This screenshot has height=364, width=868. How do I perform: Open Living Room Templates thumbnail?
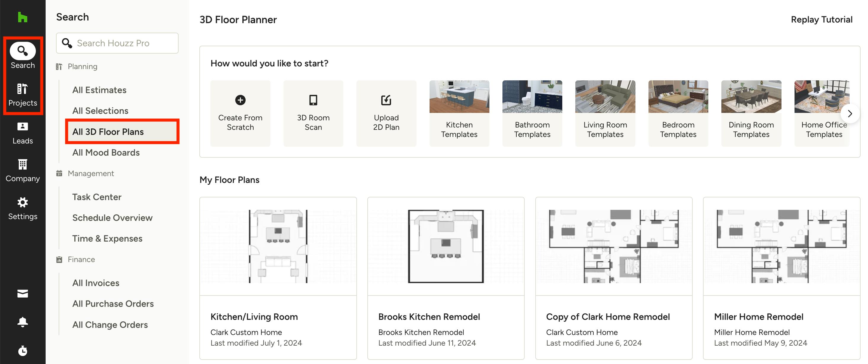pyautogui.click(x=605, y=97)
